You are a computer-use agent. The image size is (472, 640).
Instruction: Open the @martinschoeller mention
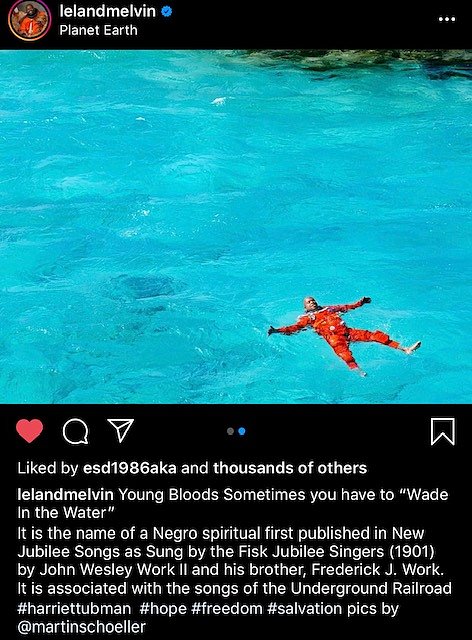pos(81,627)
